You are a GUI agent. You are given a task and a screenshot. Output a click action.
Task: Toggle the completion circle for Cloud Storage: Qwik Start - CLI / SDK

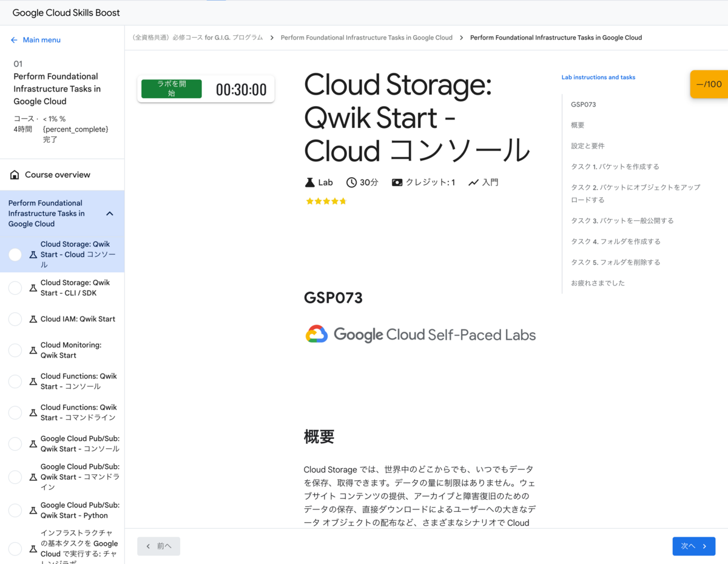point(15,287)
